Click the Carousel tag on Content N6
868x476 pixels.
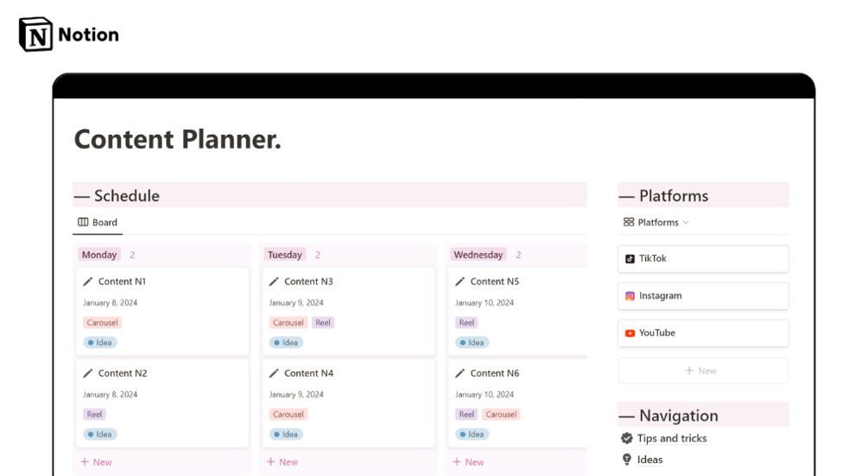point(501,415)
